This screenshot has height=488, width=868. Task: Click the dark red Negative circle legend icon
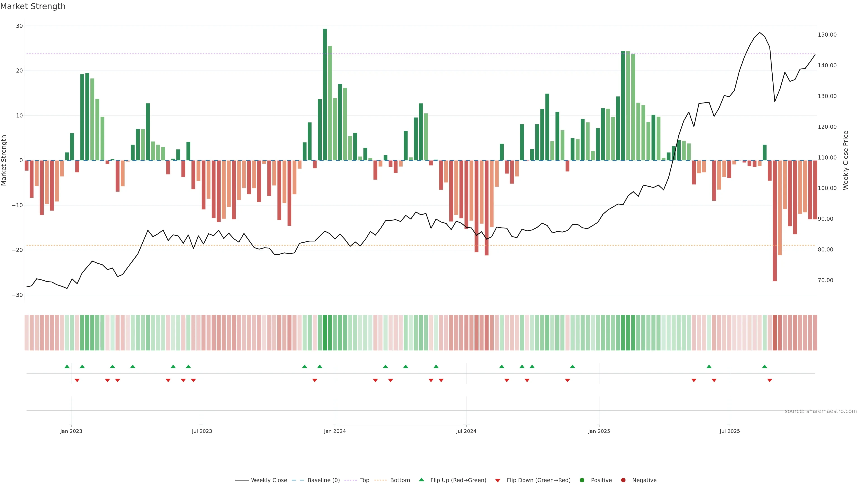[x=623, y=480]
